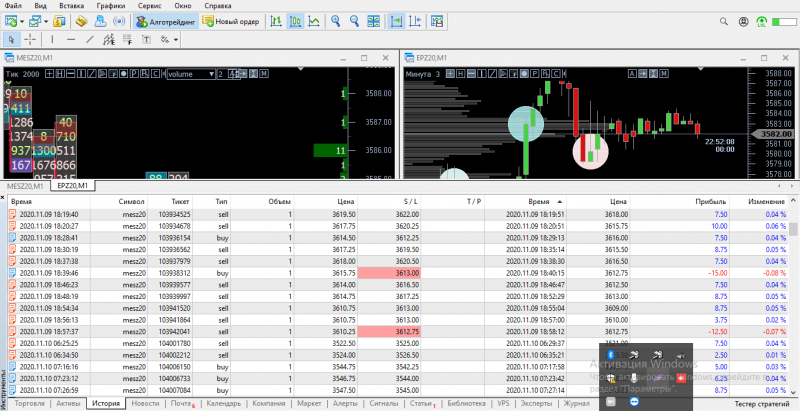The height and width of the screenshot is (411, 800).
Task: Open the Вставка menu
Action: (71, 6)
